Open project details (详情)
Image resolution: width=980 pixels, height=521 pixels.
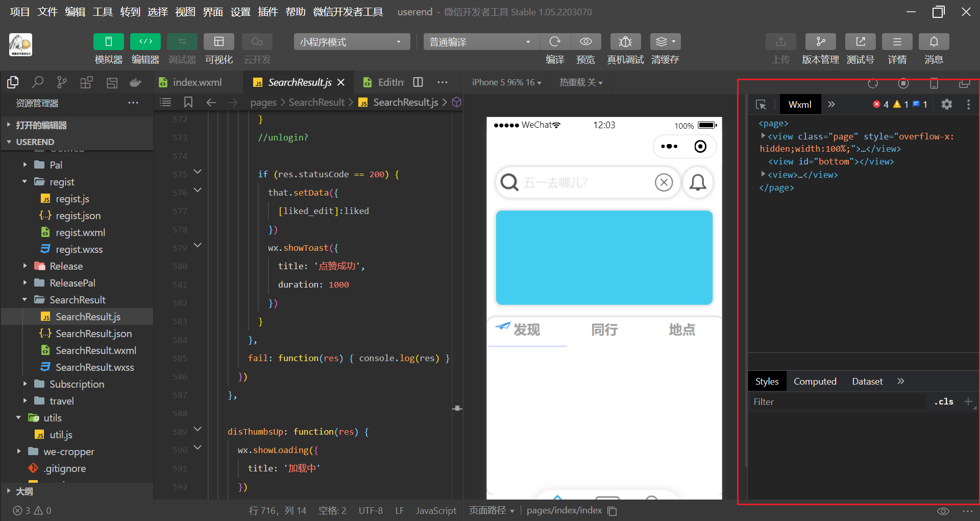(897, 42)
